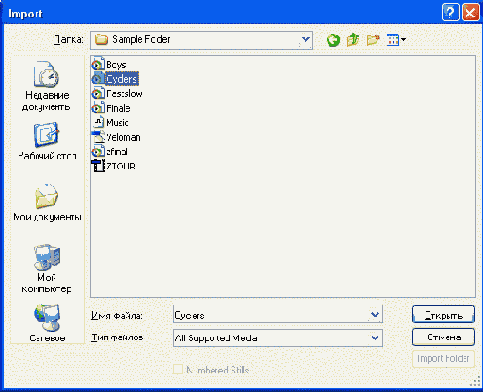The height and width of the screenshot is (392, 483).
Task: Expand the Папка Sample Folder dropdown
Action: (305, 40)
